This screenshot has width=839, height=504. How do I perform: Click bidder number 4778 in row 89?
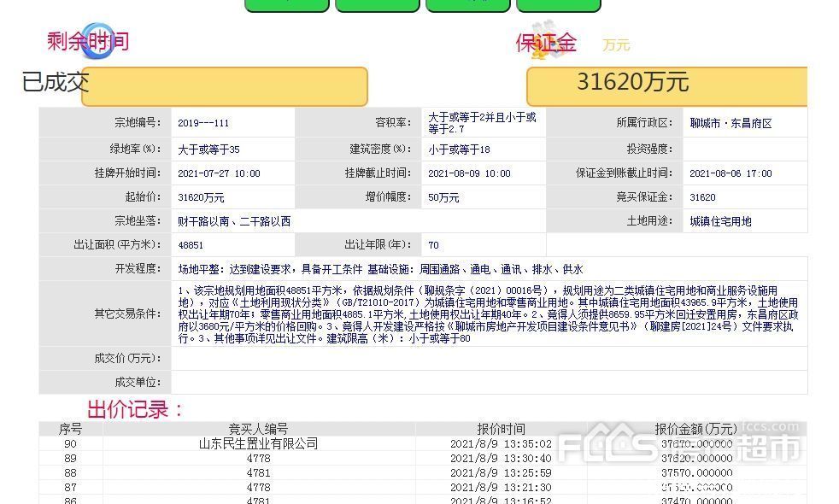(258, 459)
